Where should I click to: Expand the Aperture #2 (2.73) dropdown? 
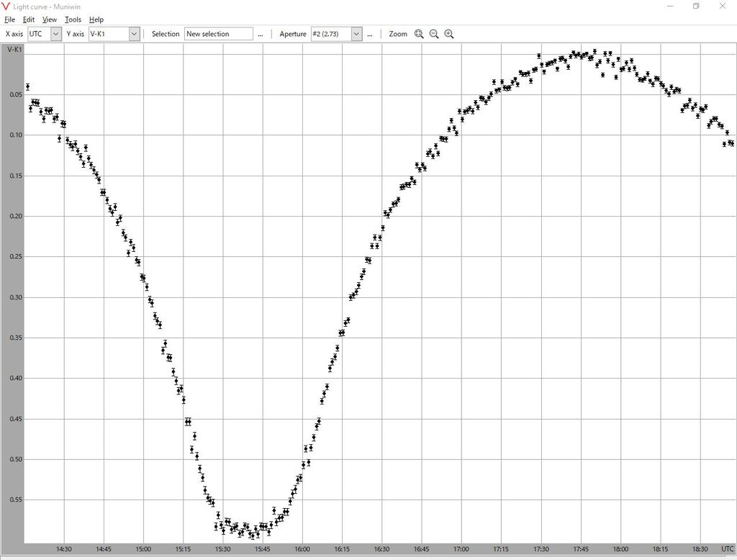pyautogui.click(x=356, y=34)
